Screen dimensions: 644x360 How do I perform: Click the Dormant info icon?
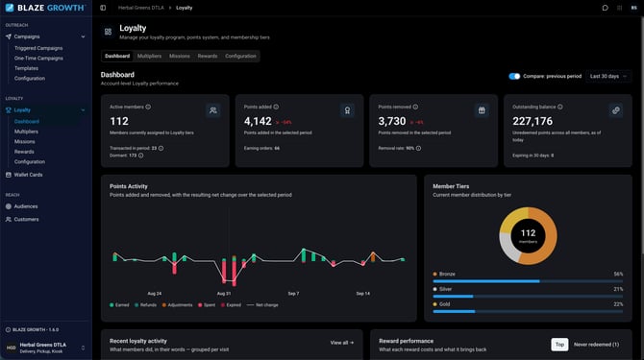[x=141, y=156]
